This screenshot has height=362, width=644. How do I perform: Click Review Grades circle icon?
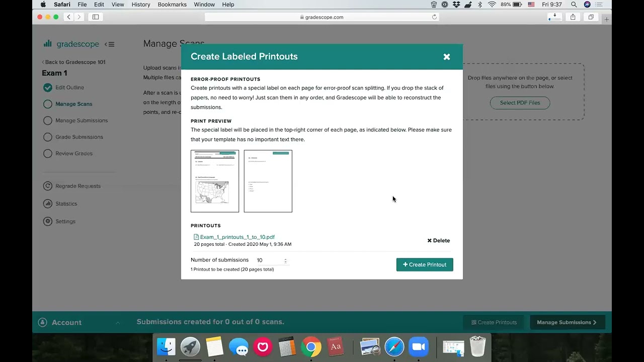tap(48, 153)
